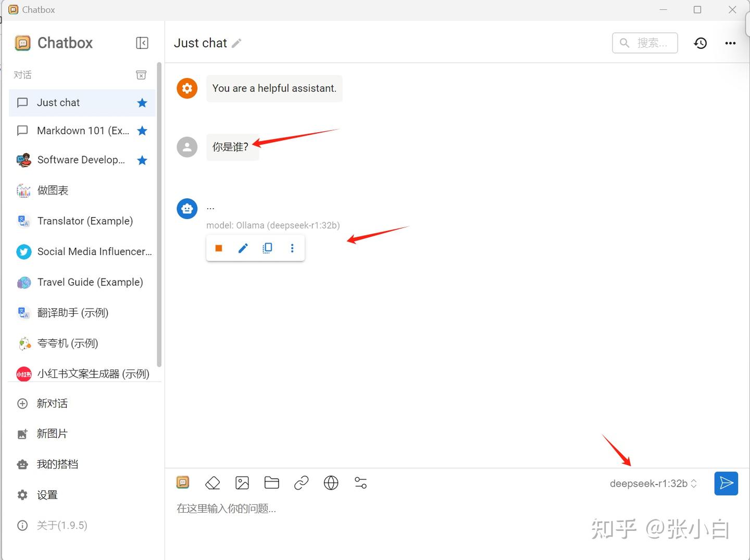Copy the assistant message with the copy icon
The height and width of the screenshot is (560, 750).
[267, 248]
